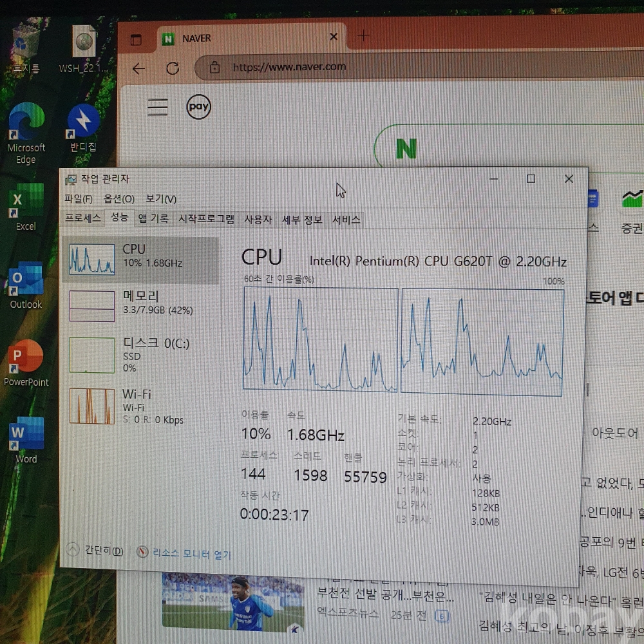
Task: Click the 55759 handles value
Action: click(365, 477)
